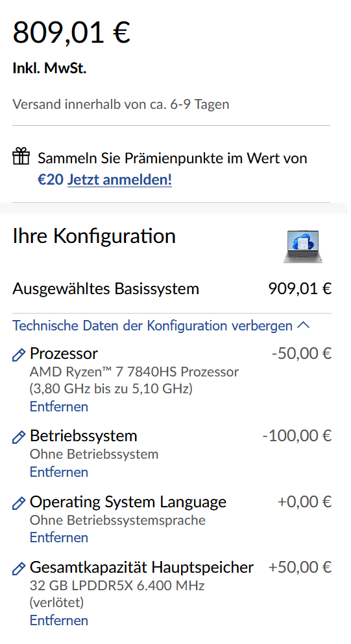The image size is (351, 644).
Task: Click the pencil edit icon beside Prozessor
Action: [19, 355]
